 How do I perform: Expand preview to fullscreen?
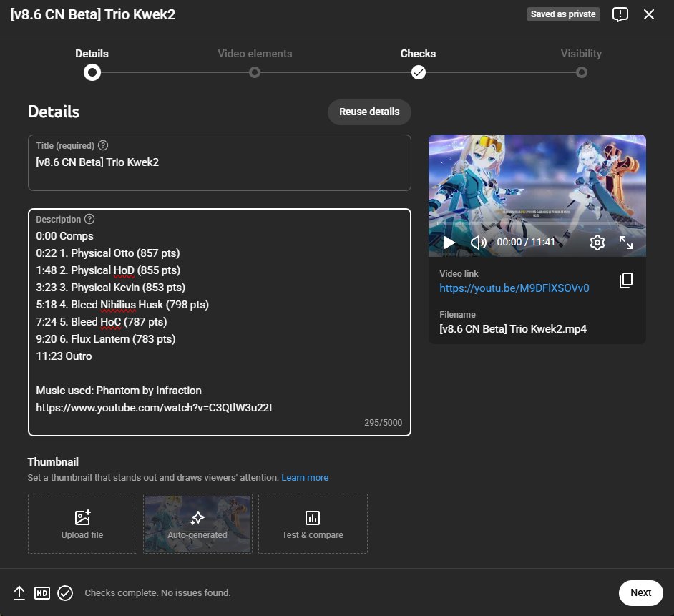(x=626, y=243)
